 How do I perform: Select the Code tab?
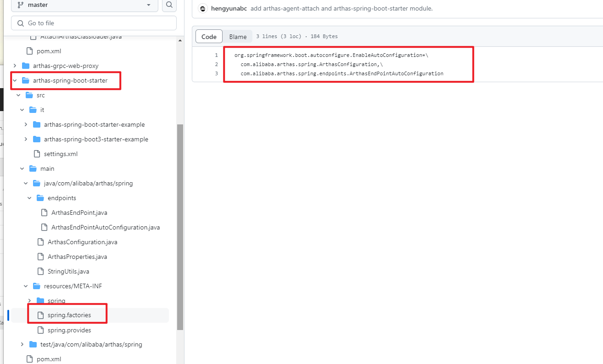click(209, 37)
